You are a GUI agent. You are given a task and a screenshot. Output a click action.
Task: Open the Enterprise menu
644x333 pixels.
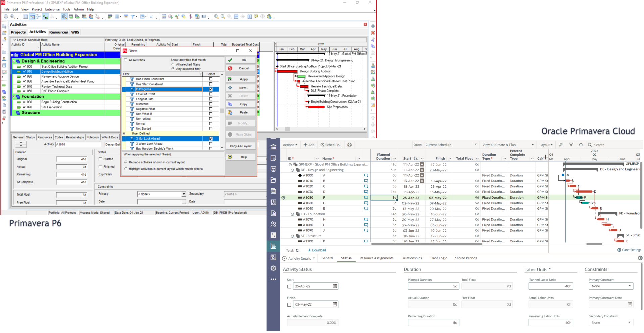(52, 9)
